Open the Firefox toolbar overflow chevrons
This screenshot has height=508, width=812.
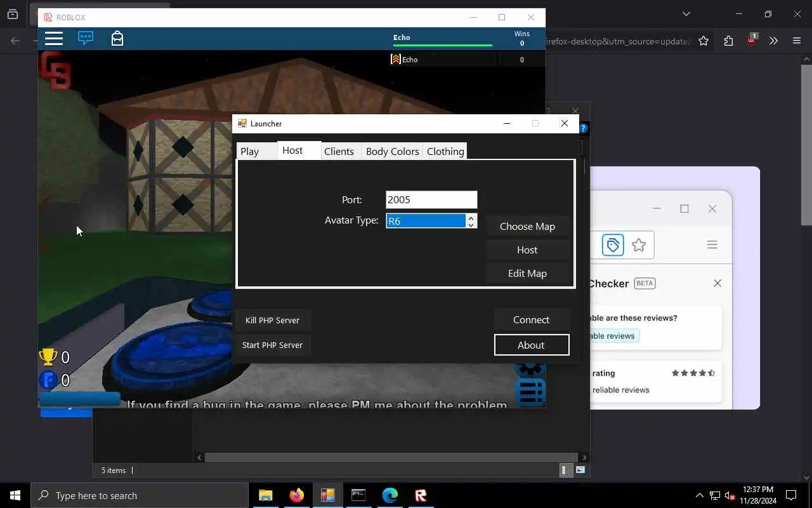(773, 41)
